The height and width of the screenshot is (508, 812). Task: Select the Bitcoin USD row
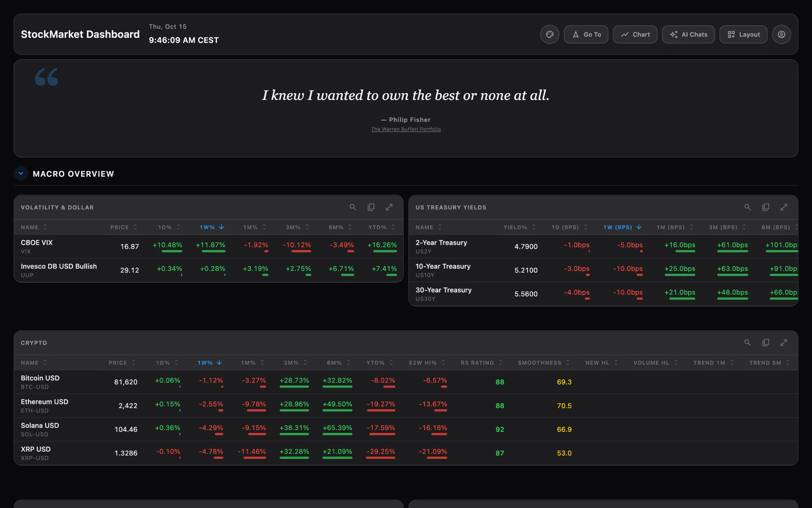pos(406,382)
